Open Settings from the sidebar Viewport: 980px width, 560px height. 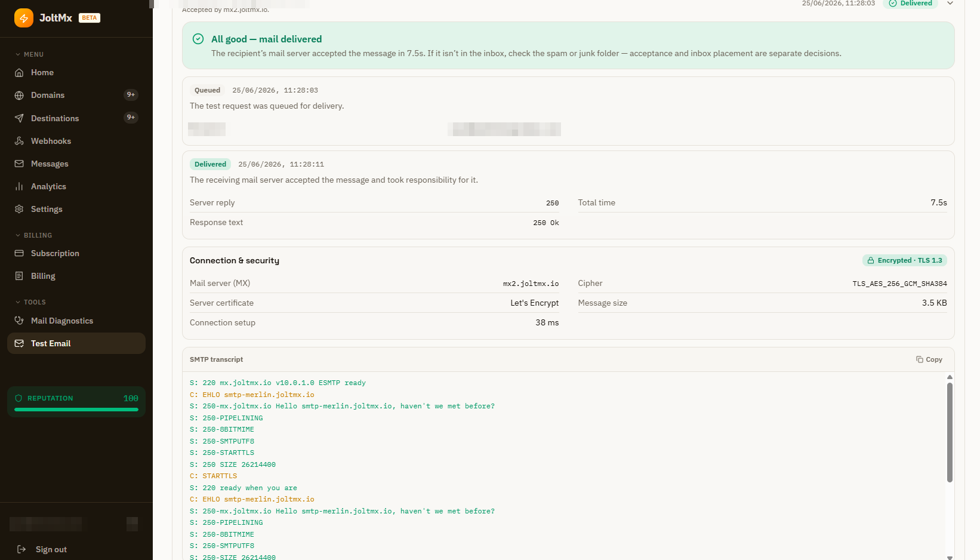point(76,209)
